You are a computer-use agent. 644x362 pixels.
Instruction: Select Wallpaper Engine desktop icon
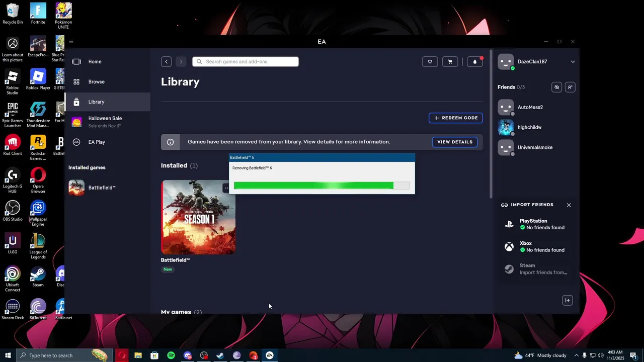point(38,213)
